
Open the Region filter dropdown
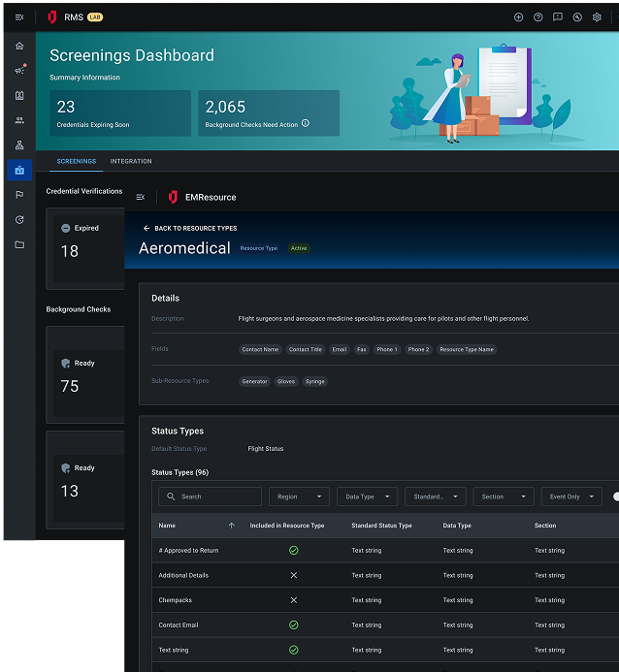coord(299,496)
